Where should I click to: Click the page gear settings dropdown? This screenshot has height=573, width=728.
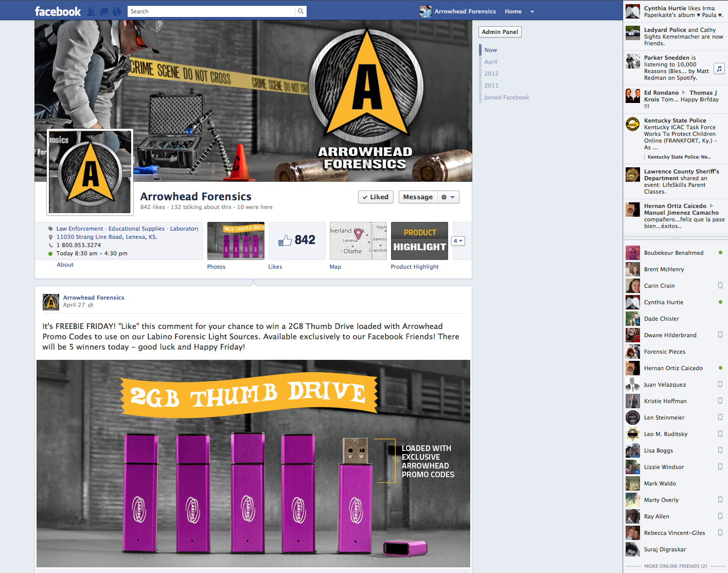pos(448,197)
